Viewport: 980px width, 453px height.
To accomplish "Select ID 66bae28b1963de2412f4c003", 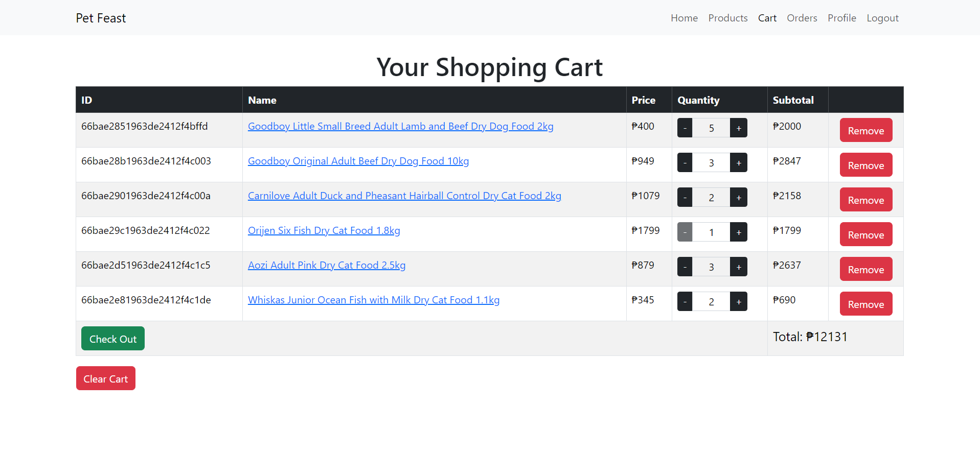I will click(x=146, y=161).
